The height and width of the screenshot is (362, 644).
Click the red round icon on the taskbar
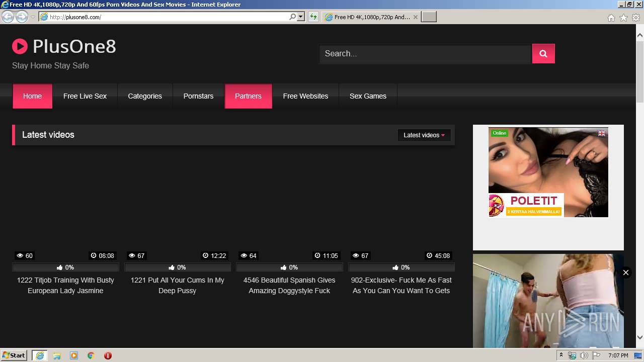point(108,355)
